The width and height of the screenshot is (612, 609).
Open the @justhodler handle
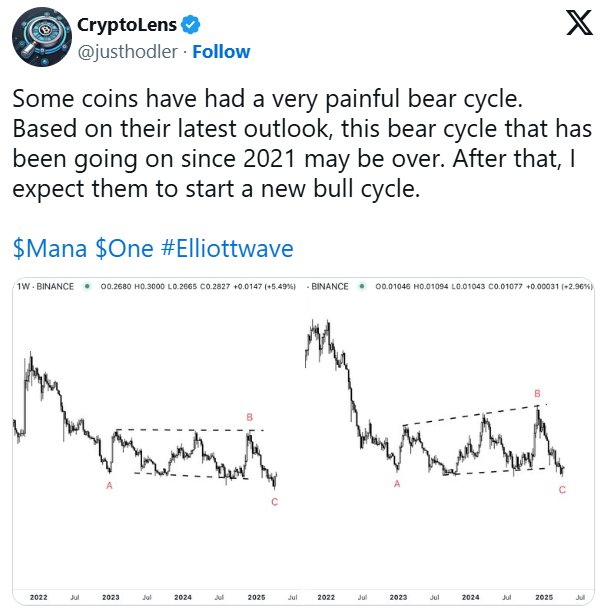128,52
